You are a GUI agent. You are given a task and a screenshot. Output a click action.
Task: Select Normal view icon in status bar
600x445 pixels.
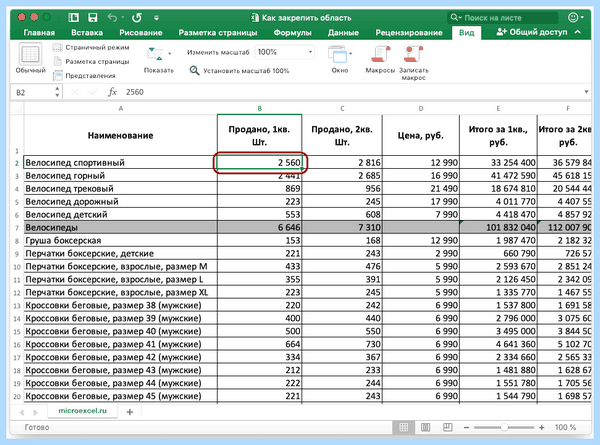(404, 427)
